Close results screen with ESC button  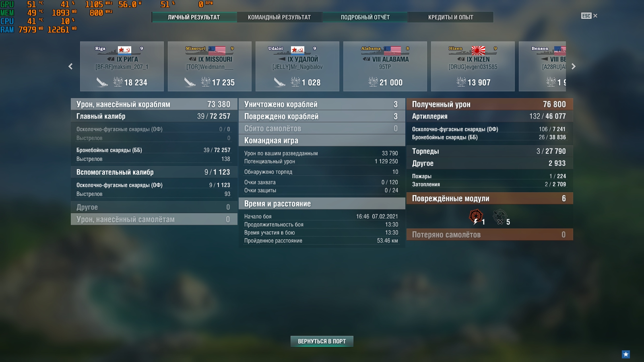coord(589,16)
